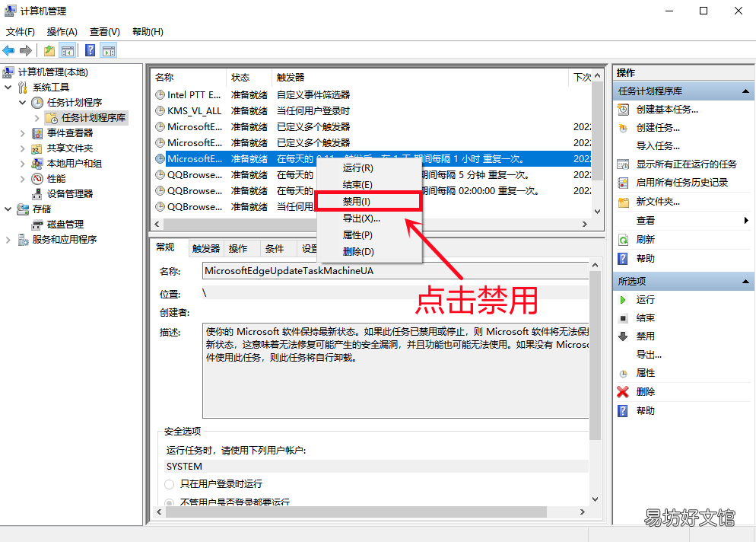Viewport: 756px width, 542px height.
Task: Toggle the show/hide action pane icon
Action: click(109, 50)
